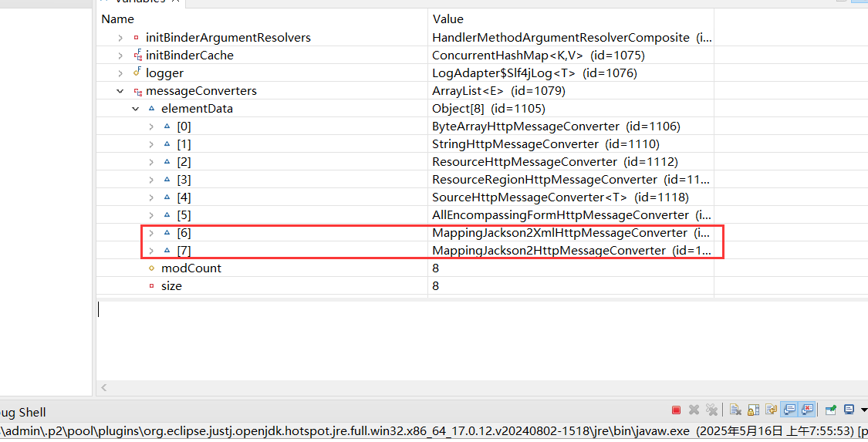Clear the console output
This screenshot has width=868, height=442.
pos(735,410)
